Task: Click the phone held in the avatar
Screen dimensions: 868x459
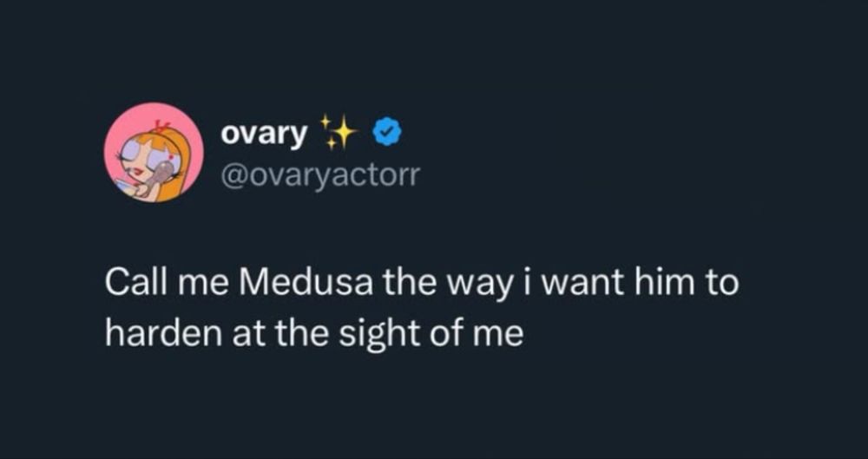Action: click(x=161, y=177)
